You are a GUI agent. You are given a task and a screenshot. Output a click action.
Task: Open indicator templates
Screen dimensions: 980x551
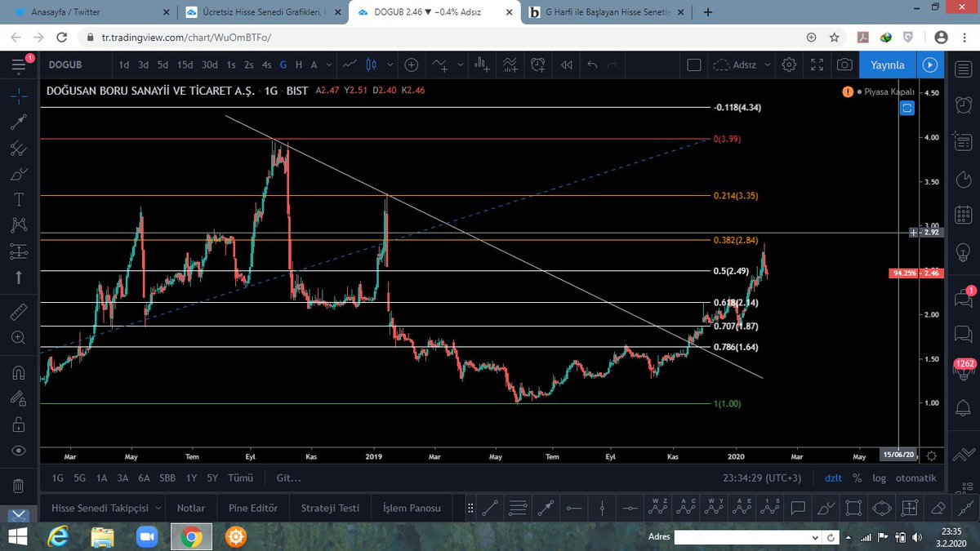[x=510, y=64]
